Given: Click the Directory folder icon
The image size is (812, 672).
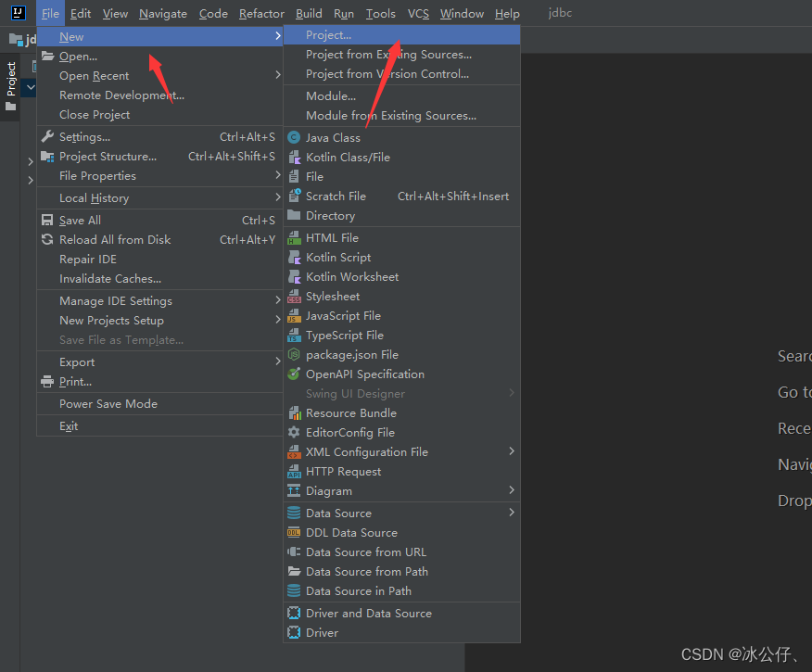Looking at the screenshot, I should coord(294,215).
